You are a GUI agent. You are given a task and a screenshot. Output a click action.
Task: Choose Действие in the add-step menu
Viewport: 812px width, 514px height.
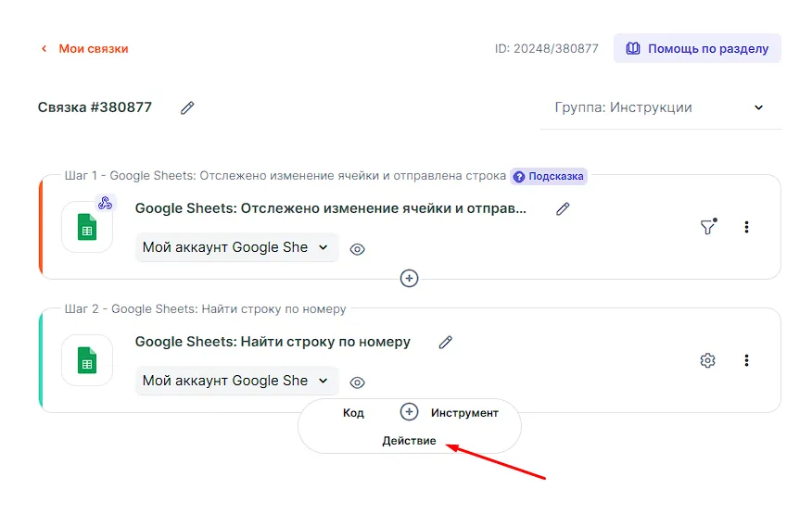coord(409,441)
